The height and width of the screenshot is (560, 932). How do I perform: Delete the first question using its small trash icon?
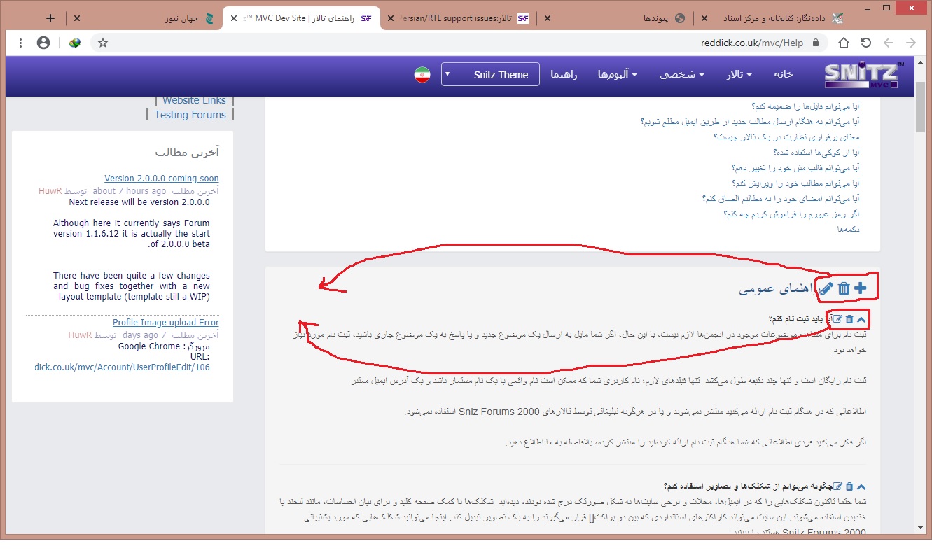(849, 319)
